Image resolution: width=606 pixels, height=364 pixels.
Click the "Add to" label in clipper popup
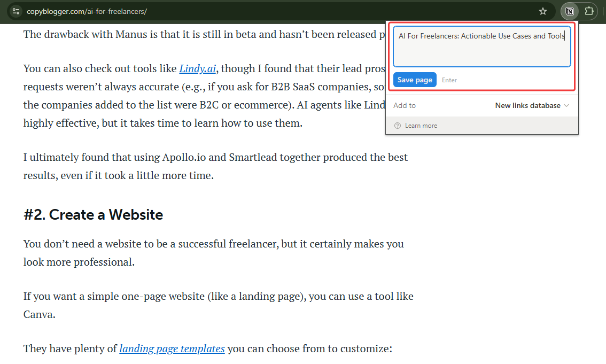405,105
